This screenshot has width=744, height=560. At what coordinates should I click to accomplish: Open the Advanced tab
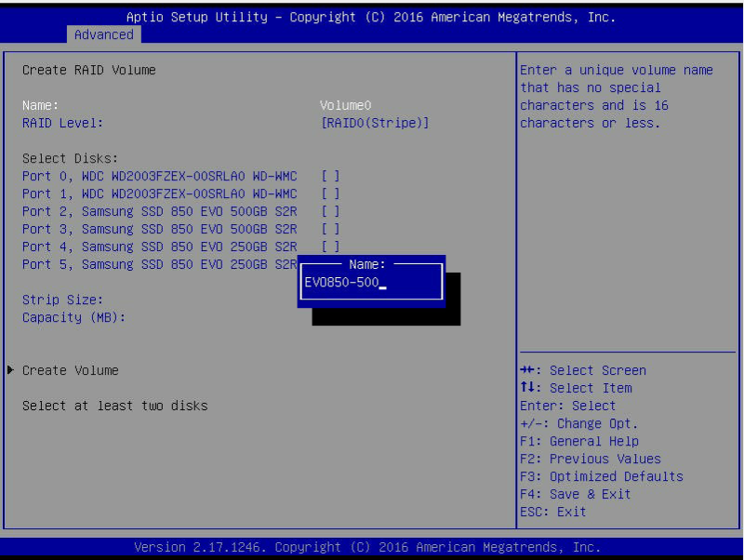[103, 34]
